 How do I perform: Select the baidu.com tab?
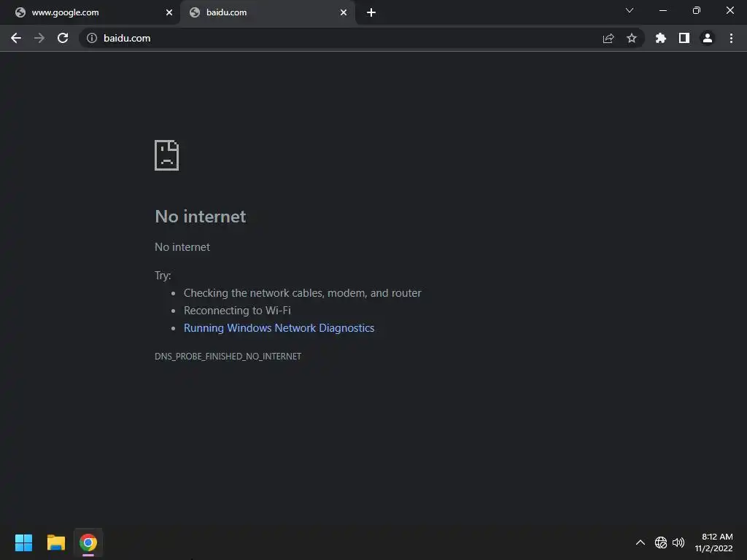click(x=268, y=12)
